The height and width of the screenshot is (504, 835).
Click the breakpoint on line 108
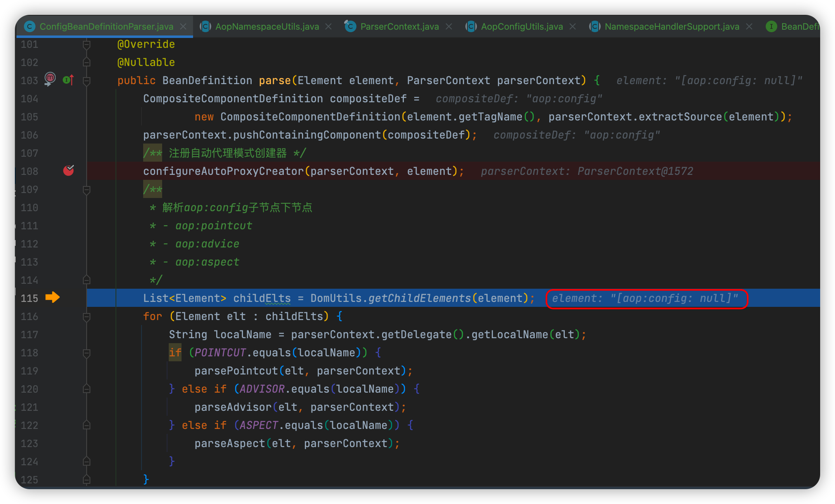[x=68, y=170]
